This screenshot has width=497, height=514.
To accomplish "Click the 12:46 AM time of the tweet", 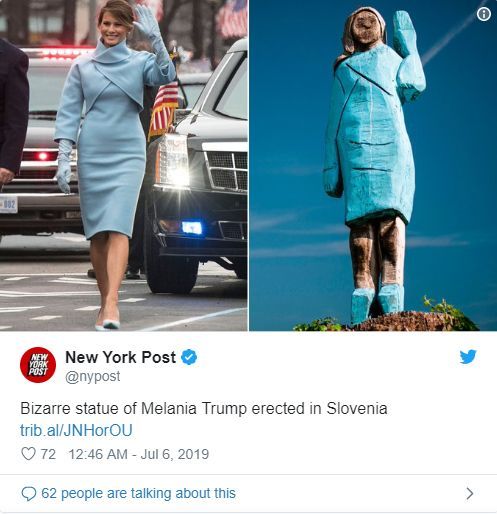I will 98,454.
